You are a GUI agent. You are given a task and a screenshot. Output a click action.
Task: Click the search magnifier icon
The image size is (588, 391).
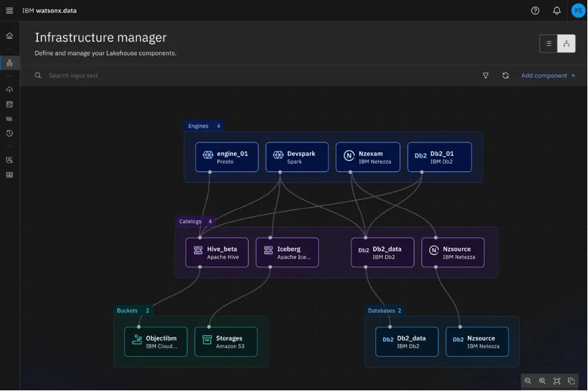point(38,75)
